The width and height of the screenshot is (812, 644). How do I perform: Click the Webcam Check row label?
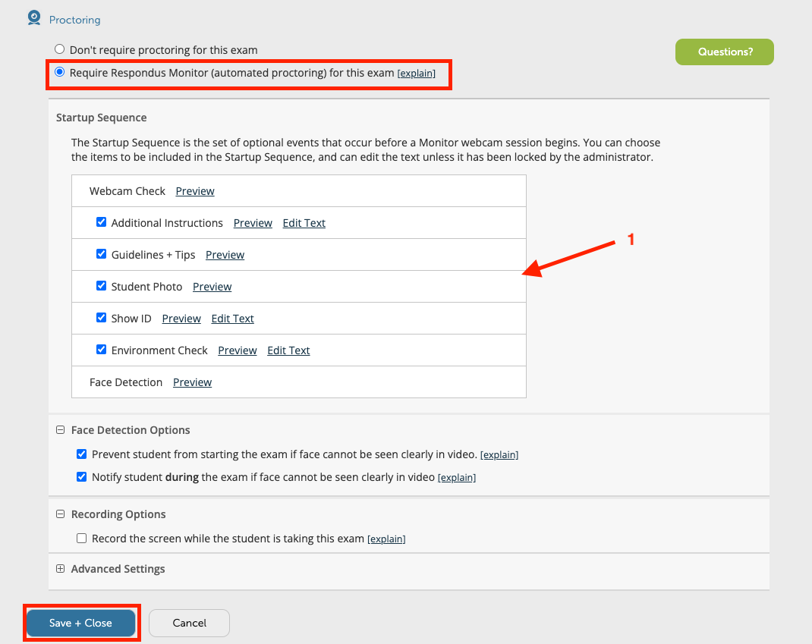(127, 191)
